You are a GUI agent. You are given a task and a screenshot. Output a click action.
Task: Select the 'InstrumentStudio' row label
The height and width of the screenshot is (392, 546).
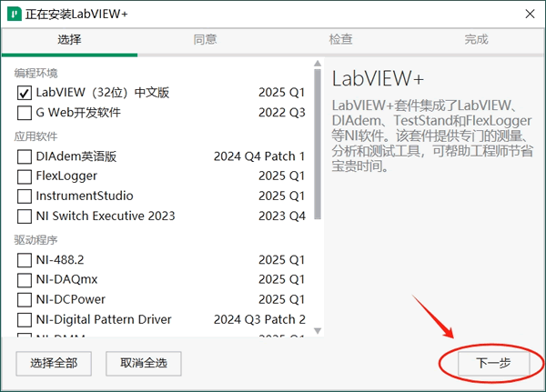(85, 196)
